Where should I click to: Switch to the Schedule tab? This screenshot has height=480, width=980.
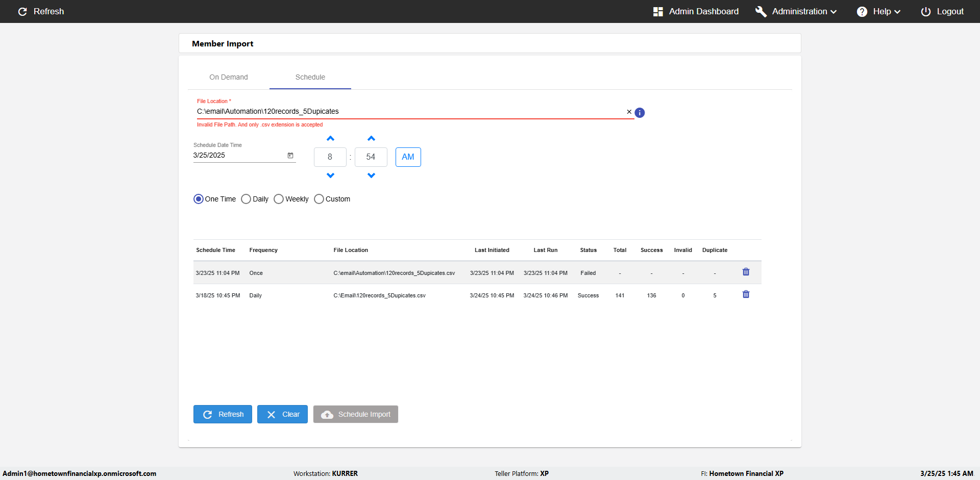310,77
